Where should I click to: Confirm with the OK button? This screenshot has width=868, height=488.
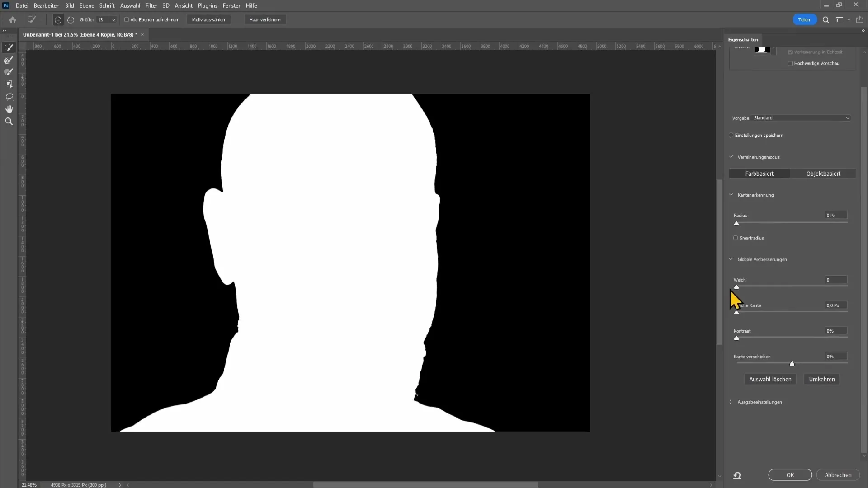click(x=790, y=475)
